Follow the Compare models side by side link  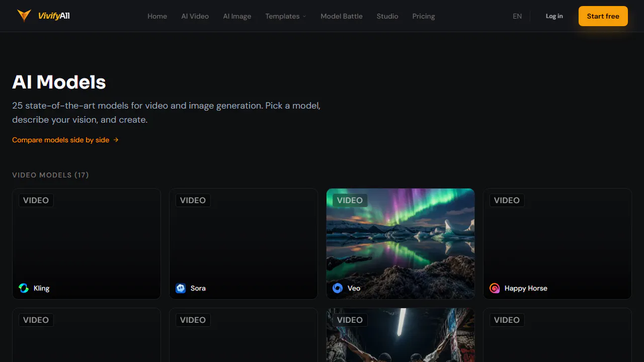pos(65,140)
